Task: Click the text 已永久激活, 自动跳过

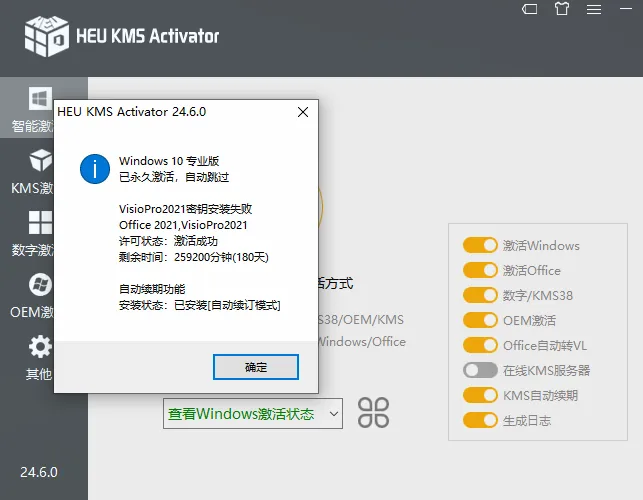Action: click(x=174, y=177)
